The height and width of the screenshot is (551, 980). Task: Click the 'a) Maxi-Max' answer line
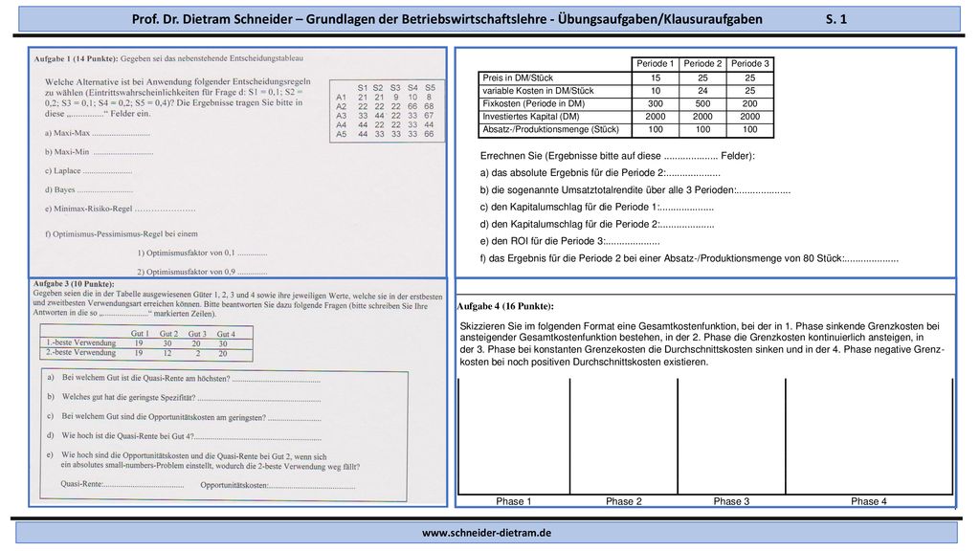click(x=97, y=133)
